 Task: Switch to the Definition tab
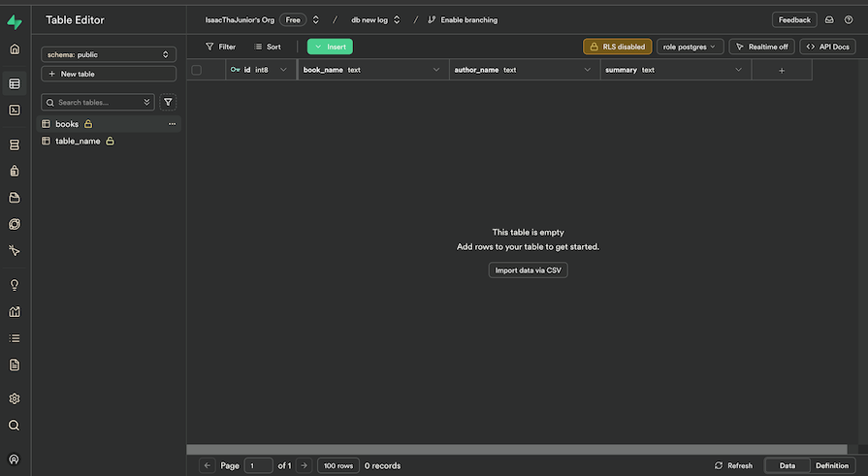(831, 466)
